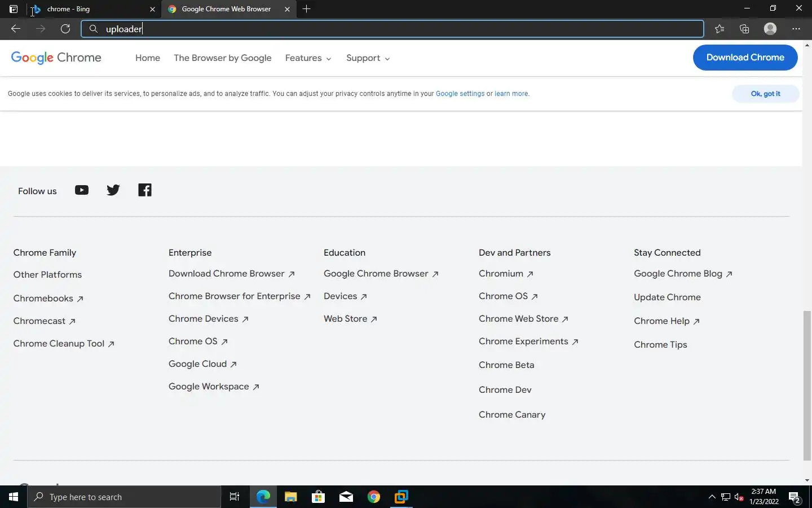The image size is (812, 508).
Task: Go to the Home nav item
Action: (148, 58)
